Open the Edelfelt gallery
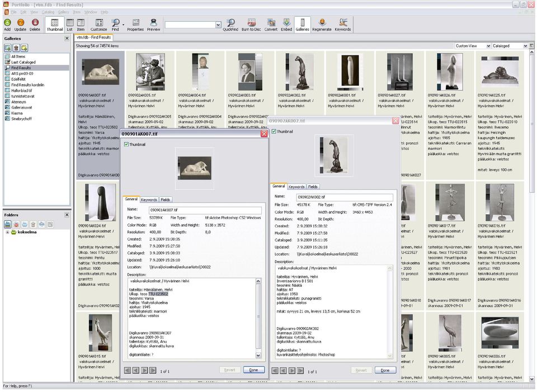 pyautogui.click(x=18, y=79)
